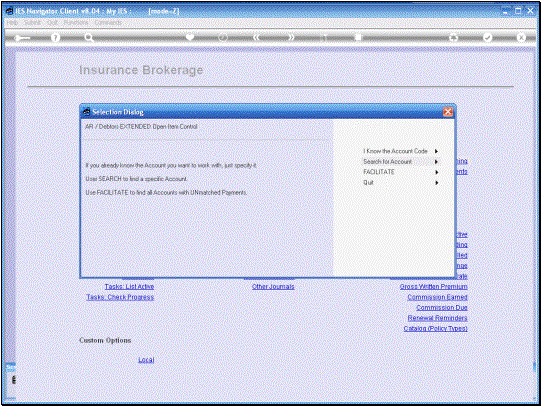The image size is (541, 406).
Task: Open the Commands menu in the menu bar
Action: 108,22
